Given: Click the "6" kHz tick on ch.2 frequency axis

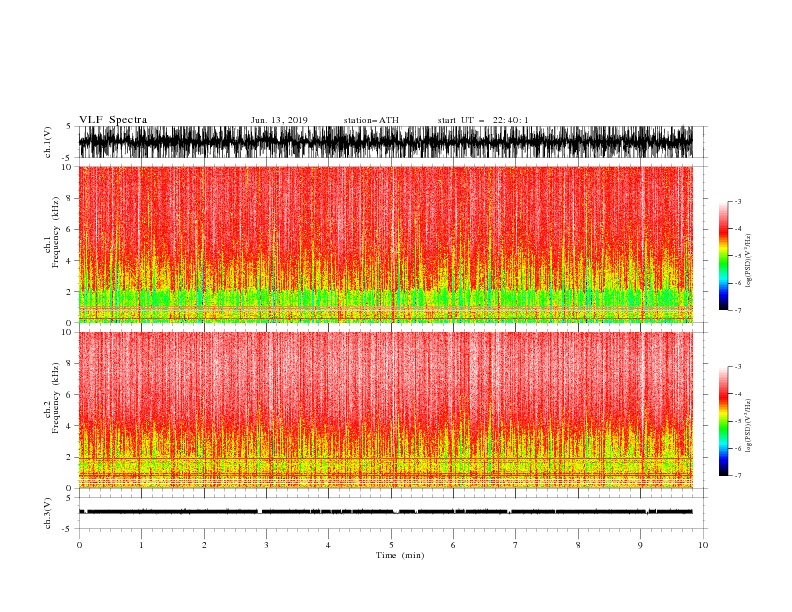Looking at the screenshot, I should point(69,395).
